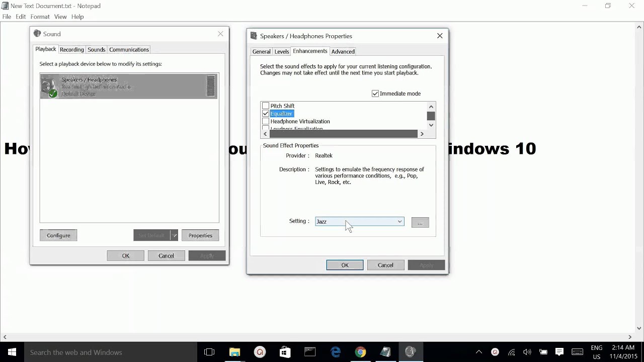Screen dimensions: 644x362
Task: Click the Search the web and Windows box
Action: (x=111, y=352)
